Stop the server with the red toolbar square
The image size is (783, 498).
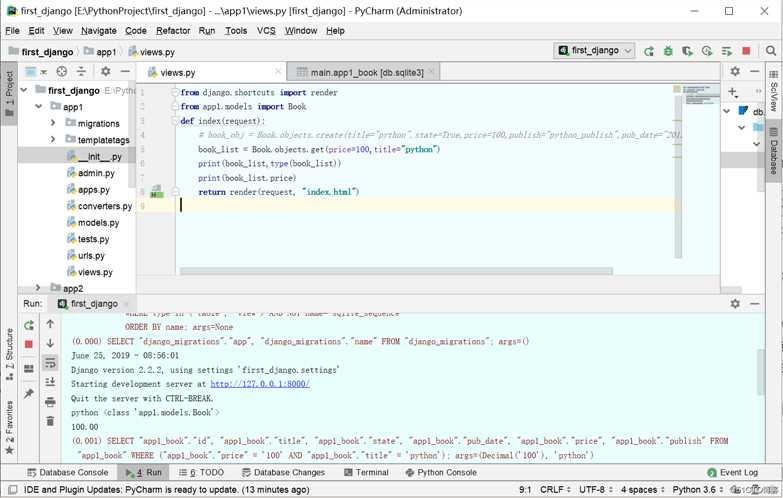tap(746, 51)
